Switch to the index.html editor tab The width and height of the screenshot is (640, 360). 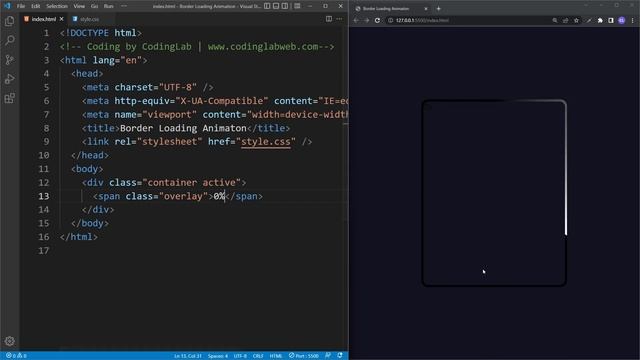coord(43,19)
